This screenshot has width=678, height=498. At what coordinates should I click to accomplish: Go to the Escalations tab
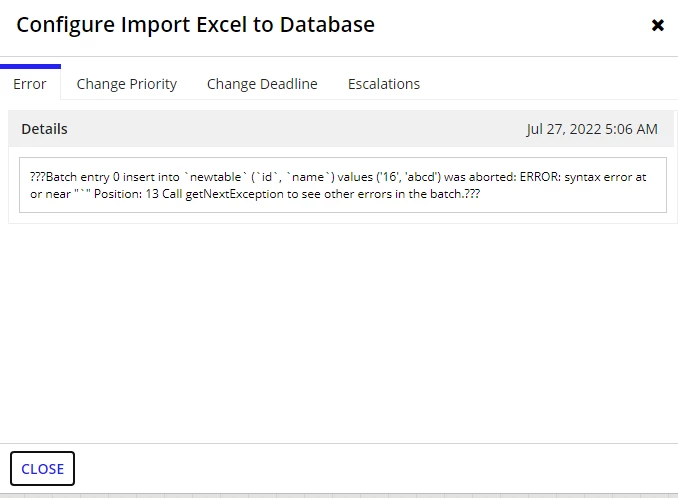[x=384, y=84]
